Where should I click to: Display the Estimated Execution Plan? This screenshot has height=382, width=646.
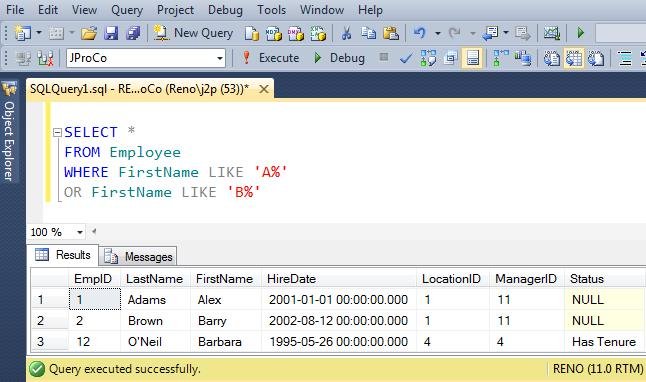(428, 58)
